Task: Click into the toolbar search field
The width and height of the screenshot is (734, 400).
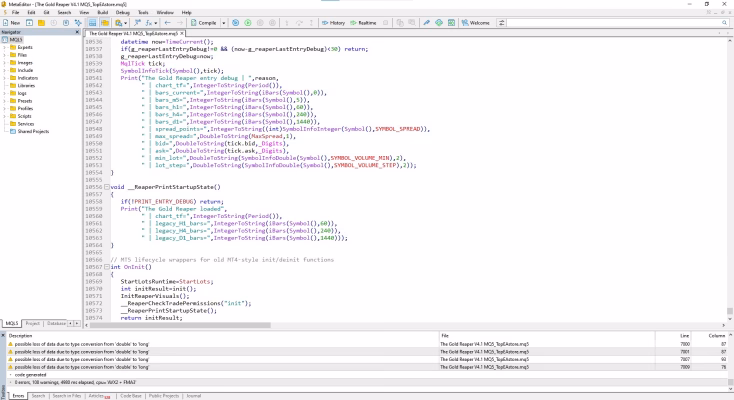Action: point(613,22)
